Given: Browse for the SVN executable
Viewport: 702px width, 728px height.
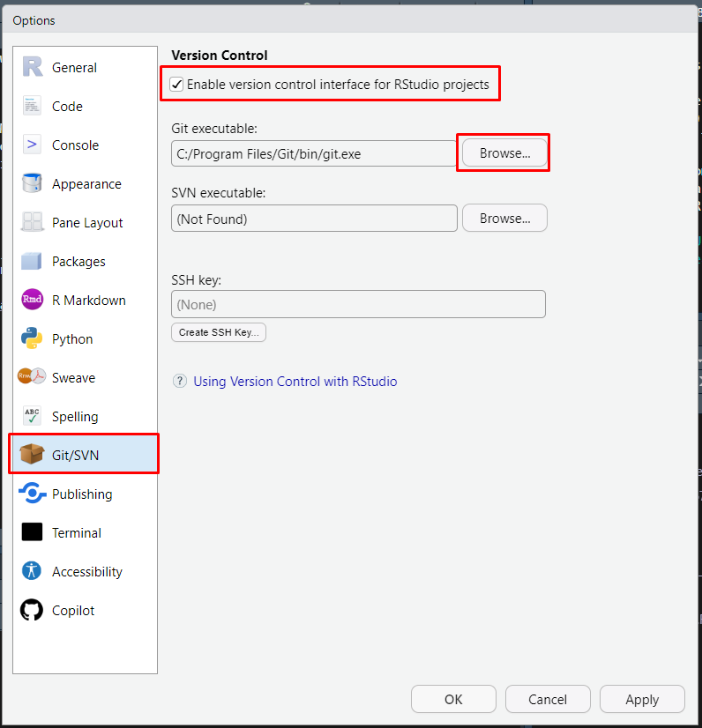Looking at the screenshot, I should [504, 219].
